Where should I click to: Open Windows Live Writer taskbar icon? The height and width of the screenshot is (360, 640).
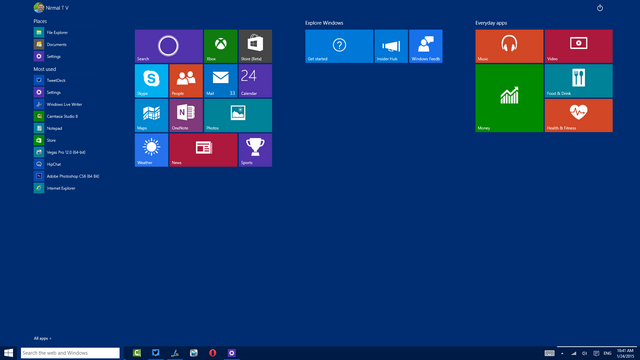click(175, 353)
